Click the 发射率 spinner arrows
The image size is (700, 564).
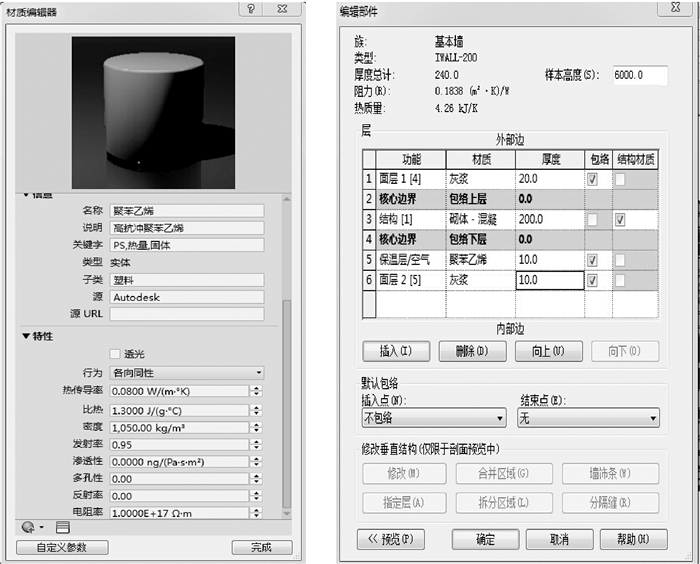point(256,445)
